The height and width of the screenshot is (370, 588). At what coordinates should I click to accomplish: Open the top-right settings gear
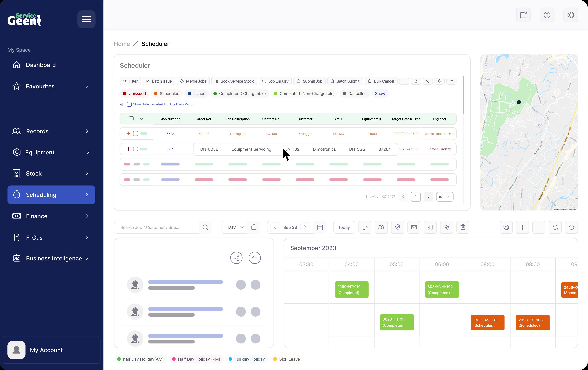click(x=571, y=15)
